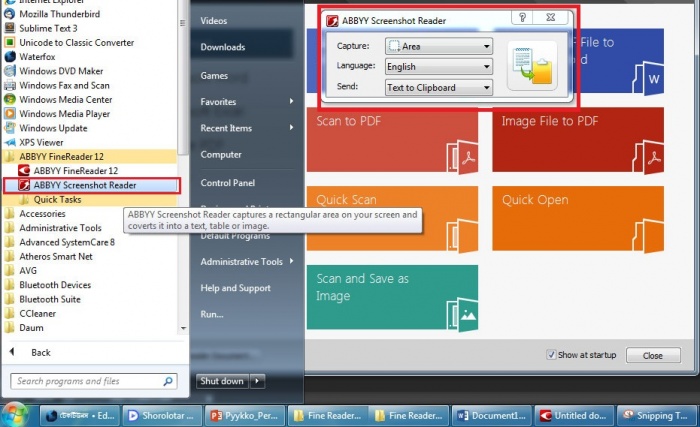This screenshot has height=427, width=700.
Task: Expand the AVG folder
Action: click(28, 271)
